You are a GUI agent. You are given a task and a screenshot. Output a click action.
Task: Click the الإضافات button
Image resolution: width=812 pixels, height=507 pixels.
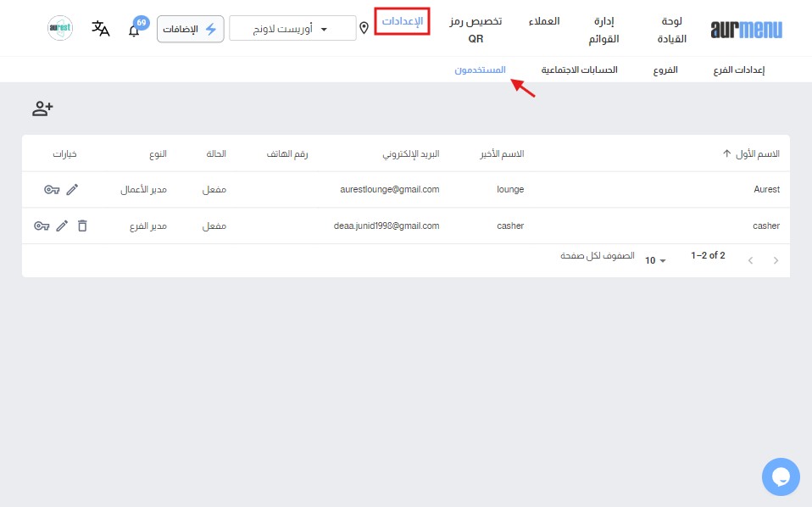click(x=191, y=29)
